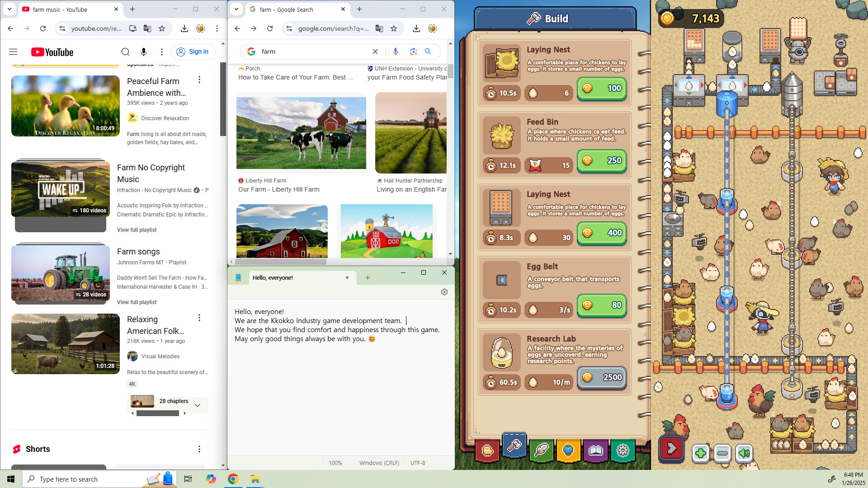Viewport: 868px width, 488px height.
Task: Mute game audio with the speaker button
Action: coord(744,453)
